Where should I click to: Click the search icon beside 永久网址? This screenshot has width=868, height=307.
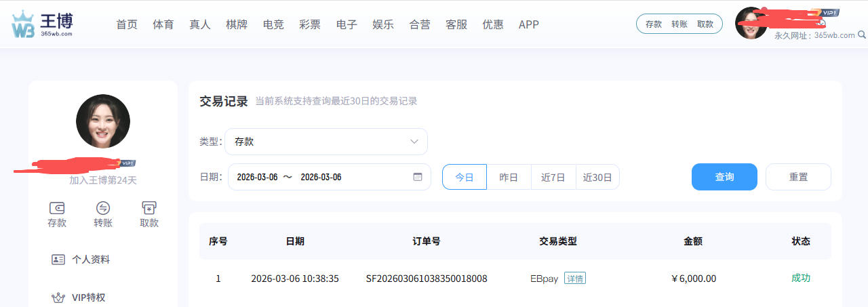tap(861, 35)
